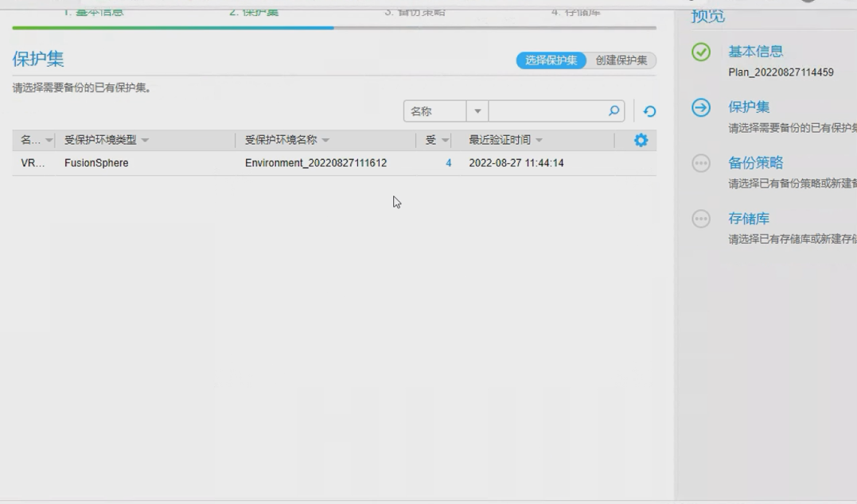Go to wizard step 2 保护集

(254, 12)
